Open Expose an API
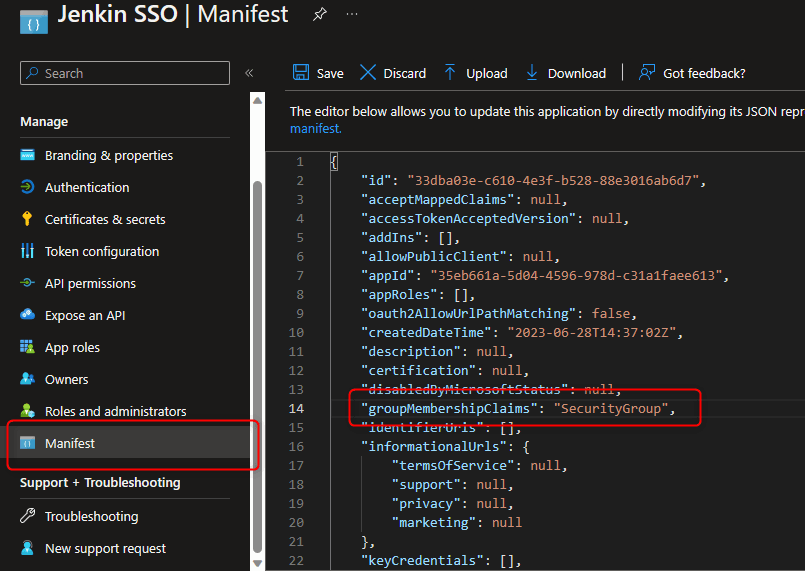805x571 pixels. (85, 315)
